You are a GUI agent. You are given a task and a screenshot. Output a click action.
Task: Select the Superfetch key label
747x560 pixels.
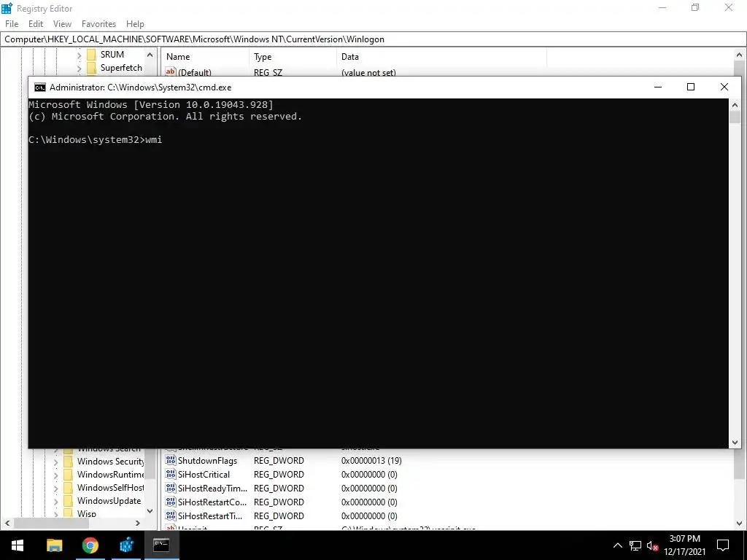(x=121, y=68)
